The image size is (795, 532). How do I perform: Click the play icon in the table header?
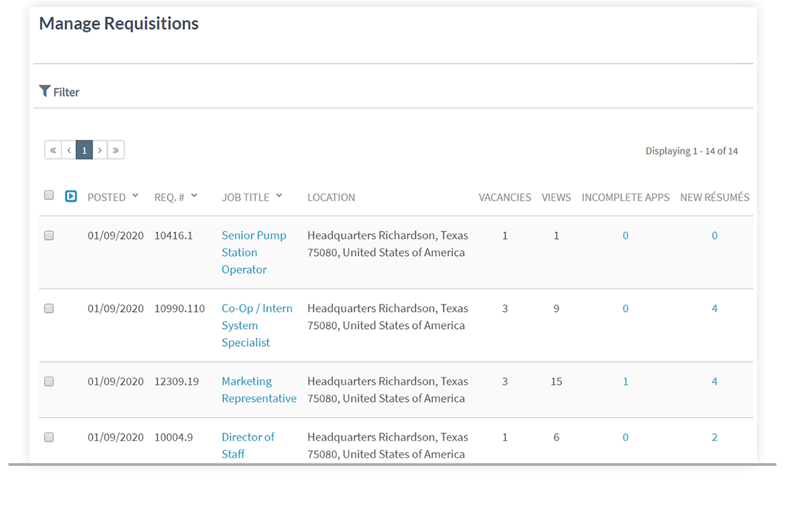tap(70, 196)
